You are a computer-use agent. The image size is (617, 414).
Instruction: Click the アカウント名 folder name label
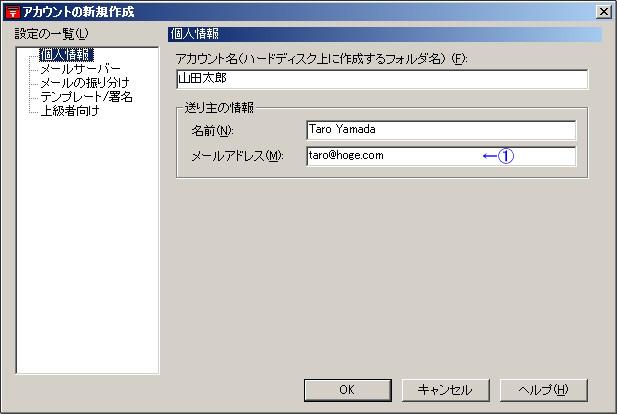pyautogui.click(x=321, y=59)
